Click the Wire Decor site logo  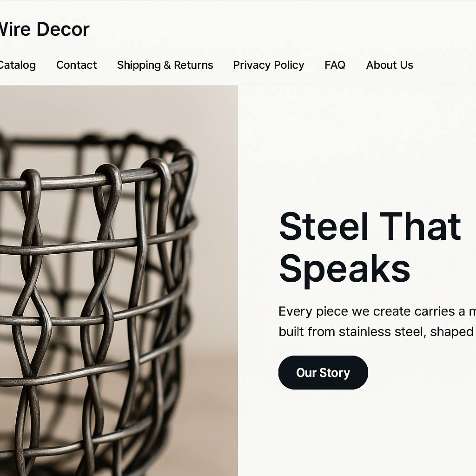coord(44,29)
